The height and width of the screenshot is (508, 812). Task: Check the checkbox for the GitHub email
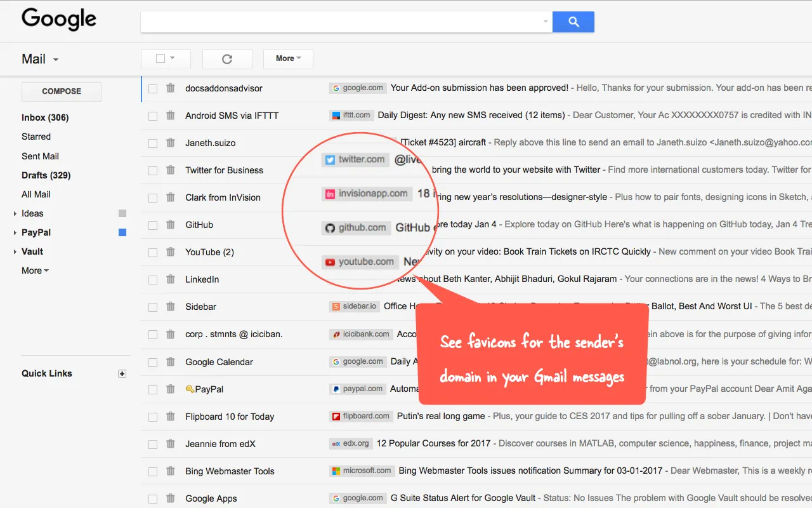[153, 225]
